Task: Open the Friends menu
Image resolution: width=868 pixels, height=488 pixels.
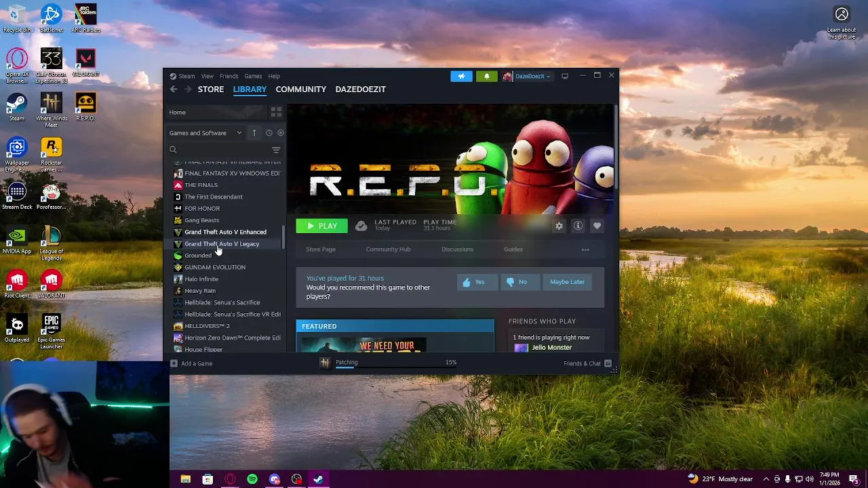Action: pos(229,76)
